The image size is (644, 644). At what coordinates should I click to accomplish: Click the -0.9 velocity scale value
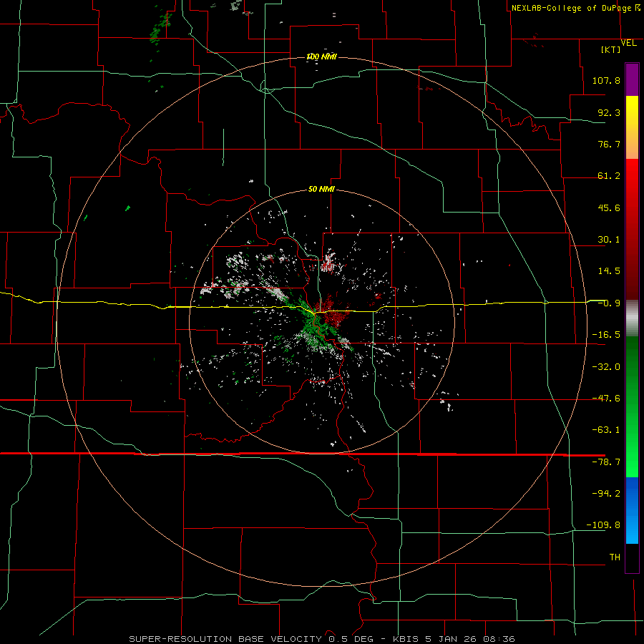[609, 303]
